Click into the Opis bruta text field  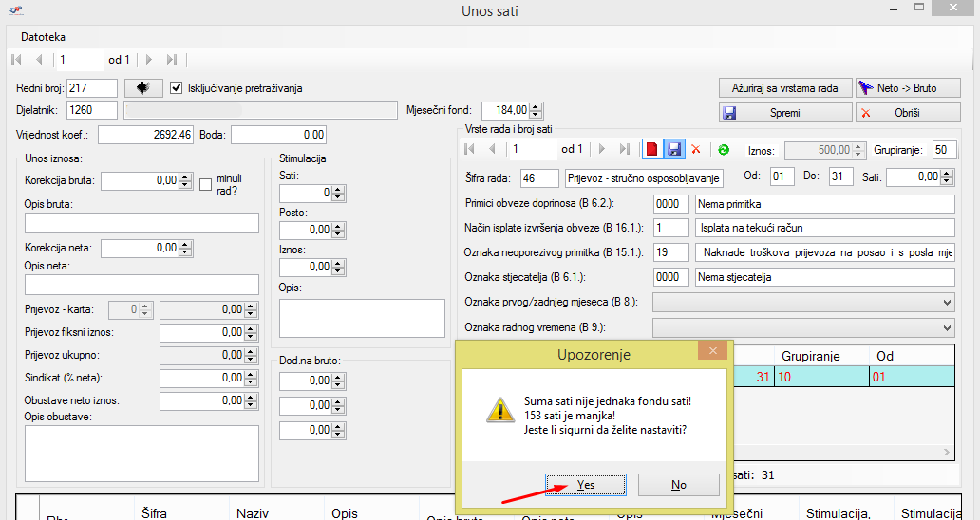(x=141, y=223)
